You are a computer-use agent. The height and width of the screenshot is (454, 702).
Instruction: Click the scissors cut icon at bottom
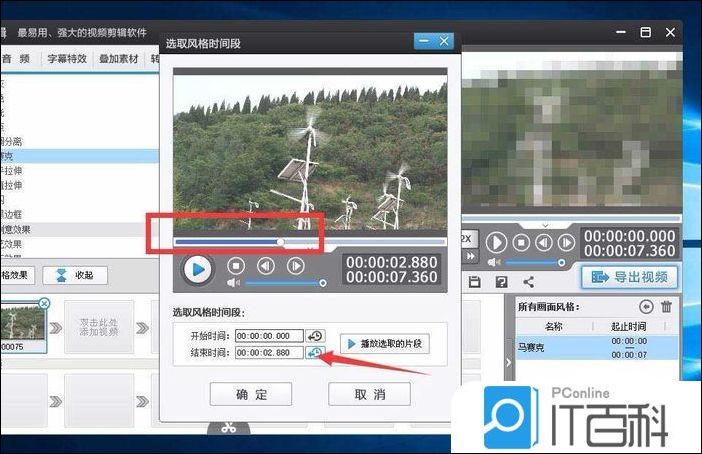(228, 428)
